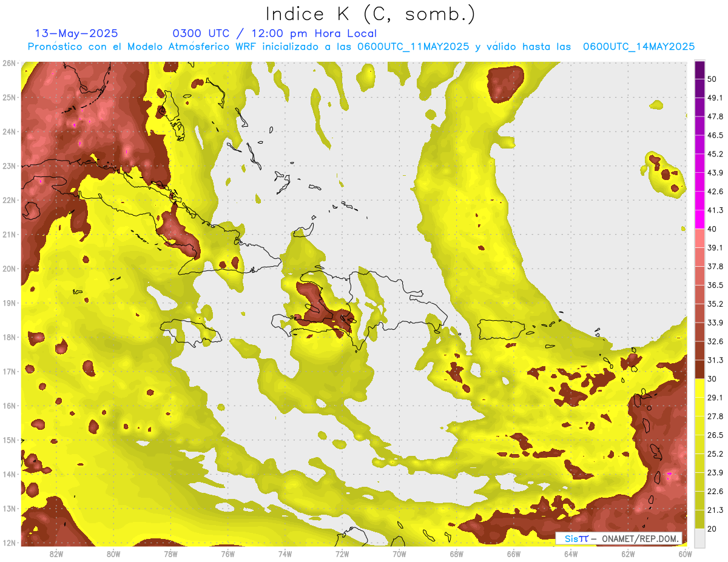The width and height of the screenshot is (728, 562).
Task: Click the colorbar value "36.5"
Action: coord(715,285)
